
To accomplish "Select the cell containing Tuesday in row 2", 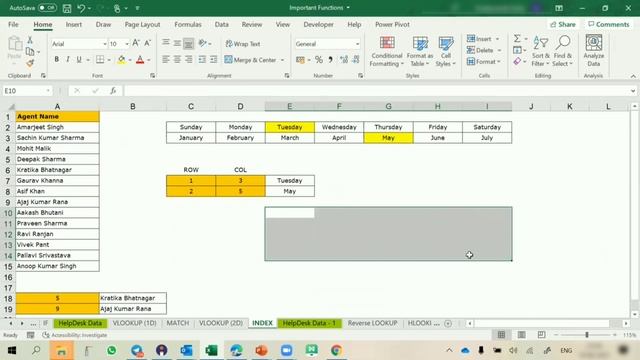I will coord(289,127).
